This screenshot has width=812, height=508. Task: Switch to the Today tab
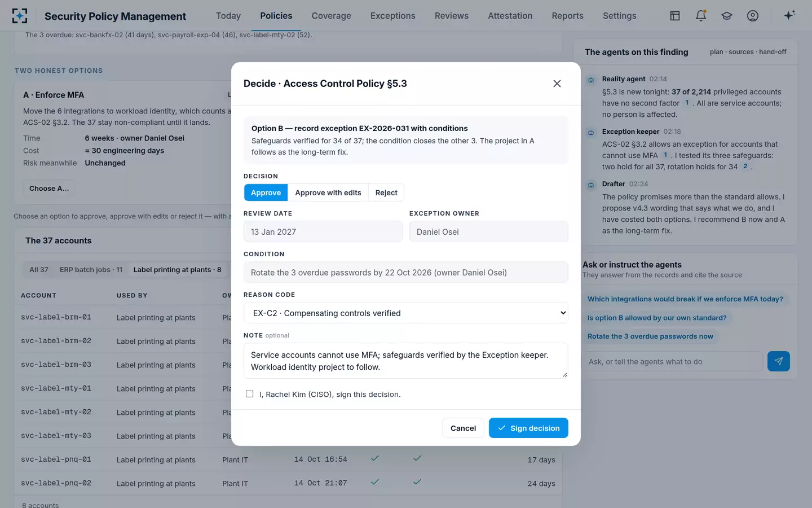click(228, 16)
